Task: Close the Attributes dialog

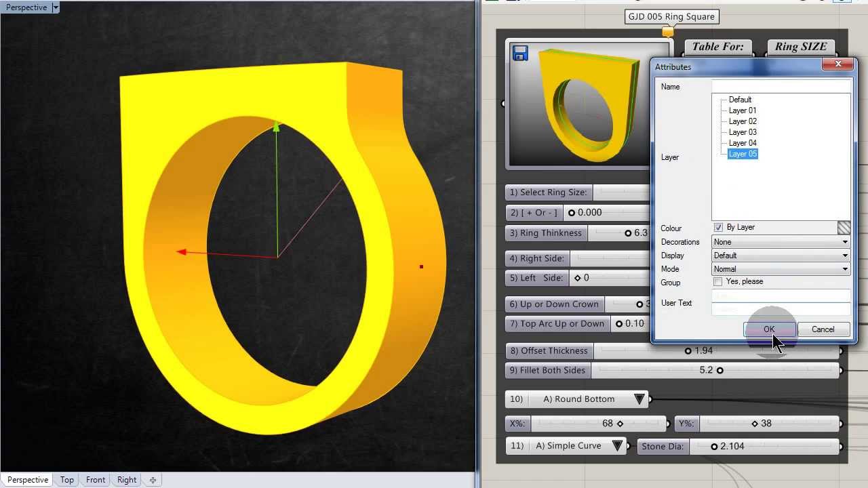Action: [x=838, y=64]
